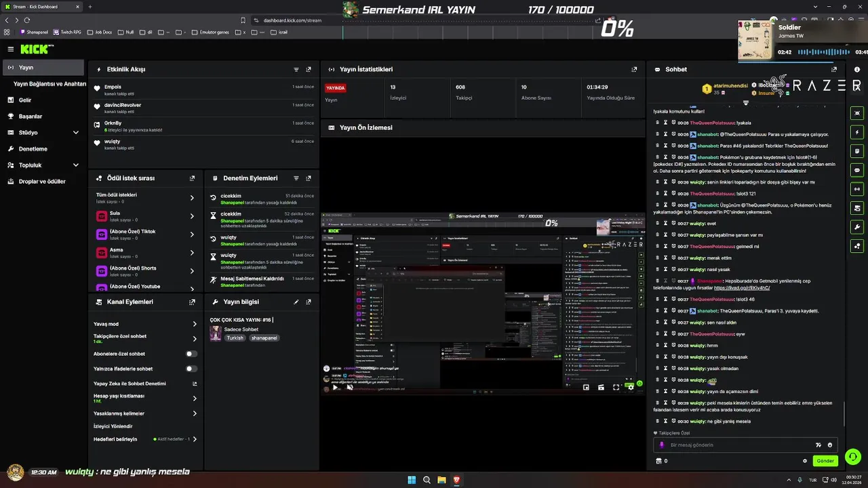Image resolution: width=868 pixels, height=488 pixels.
Task: Open İzleyici Yönlendir option
Action: click(x=113, y=426)
